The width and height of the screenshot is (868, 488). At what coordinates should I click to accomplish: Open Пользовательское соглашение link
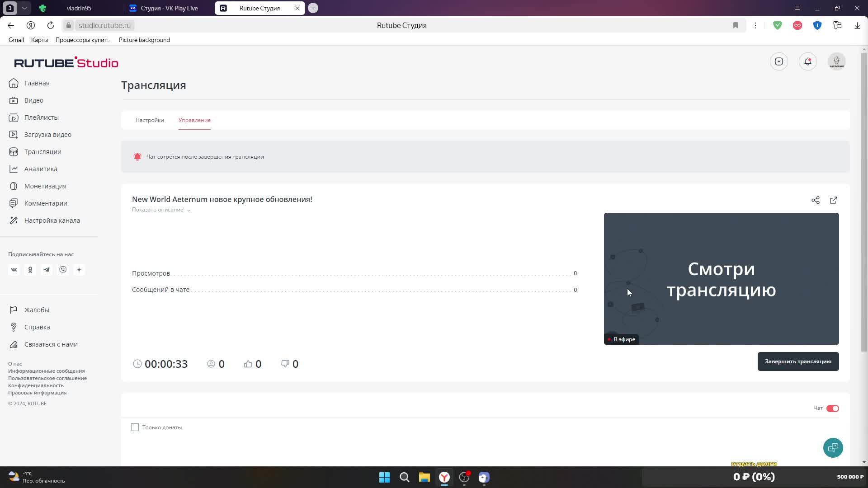[x=47, y=378]
